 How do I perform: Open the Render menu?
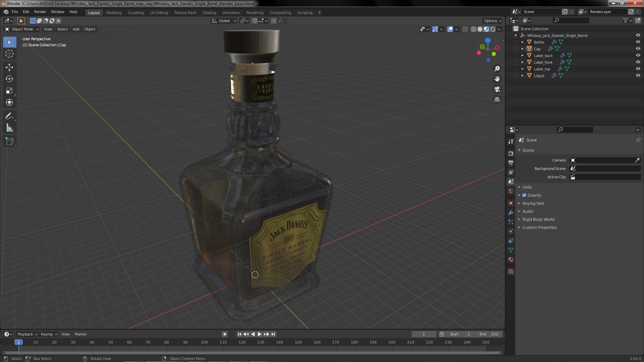click(x=40, y=12)
